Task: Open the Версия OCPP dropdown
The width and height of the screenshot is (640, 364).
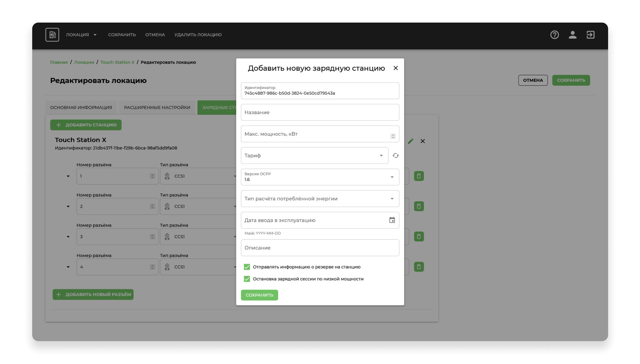Action: 320,177
